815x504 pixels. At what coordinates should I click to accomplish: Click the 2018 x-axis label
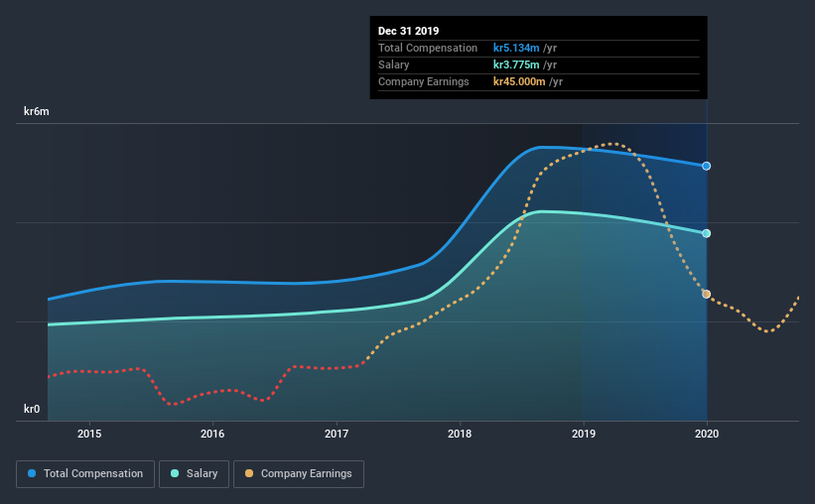(x=460, y=434)
